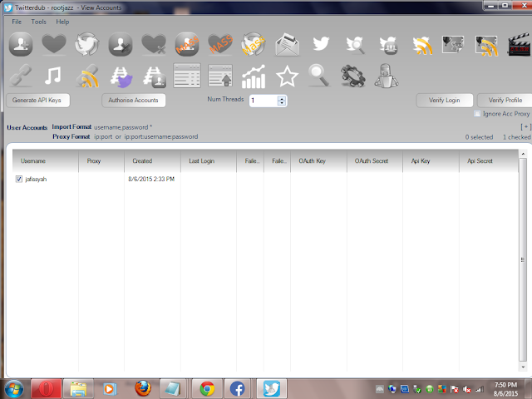This screenshot has height=399, width=532.
Task: Open the hashtag with user icon
Action: [x=155, y=76]
